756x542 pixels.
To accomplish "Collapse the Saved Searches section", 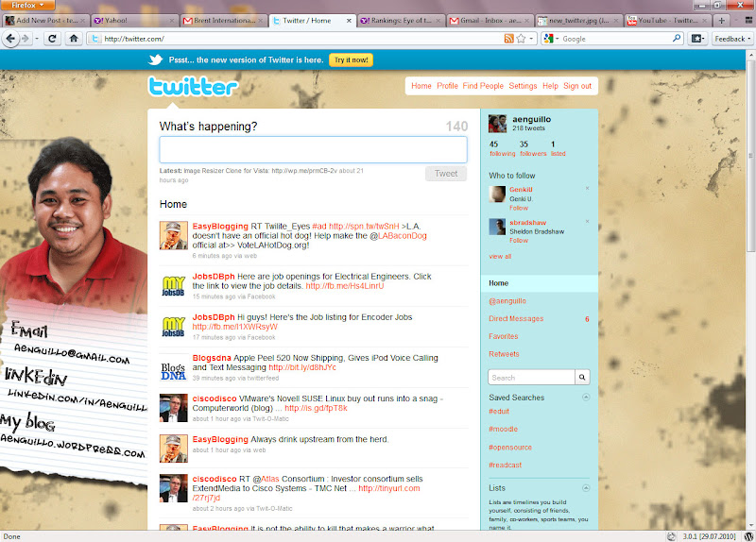I will [x=586, y=398].
